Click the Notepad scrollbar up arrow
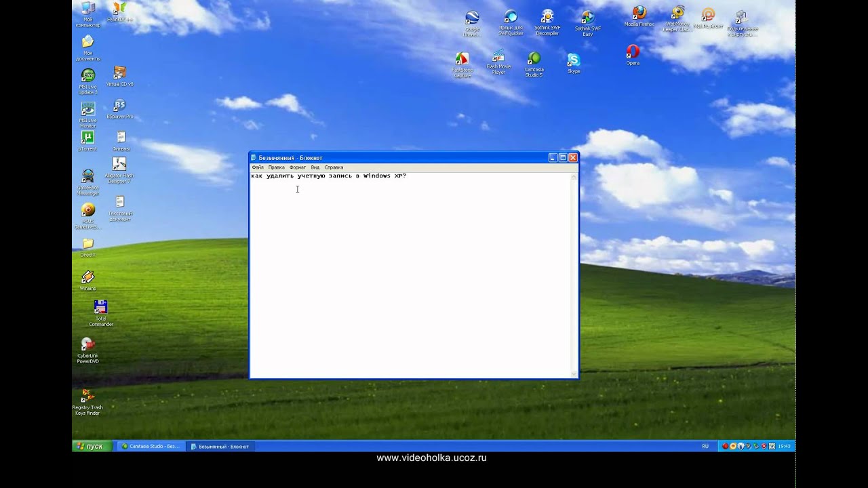The height and width of the screenshot is (488, 868). [x=574, y=176]
